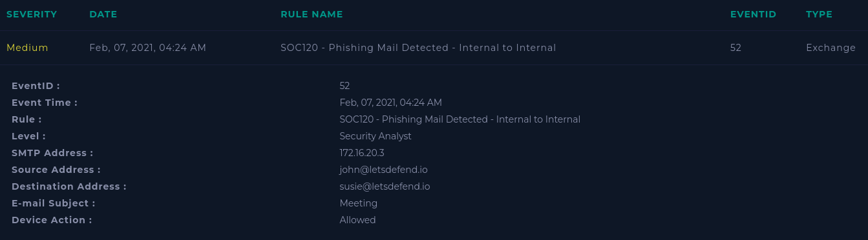Select the SMTP address 172.16.20.3

point(362,153)
